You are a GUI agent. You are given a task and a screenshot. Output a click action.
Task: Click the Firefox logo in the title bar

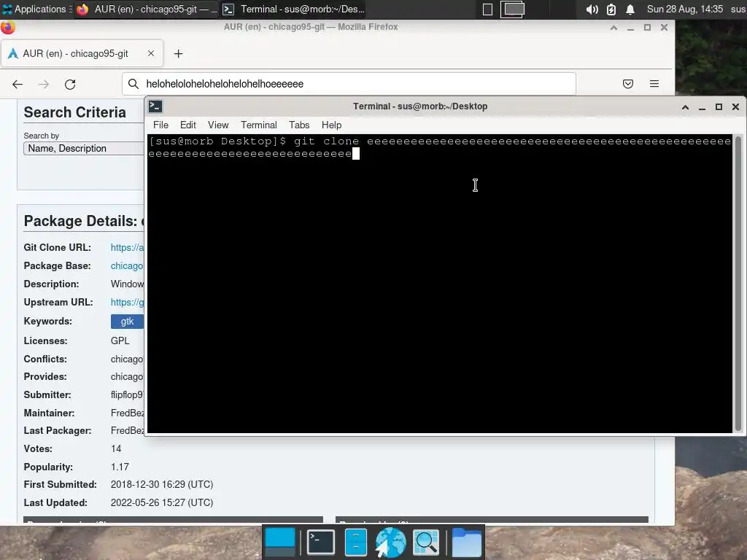pos(7,27)
